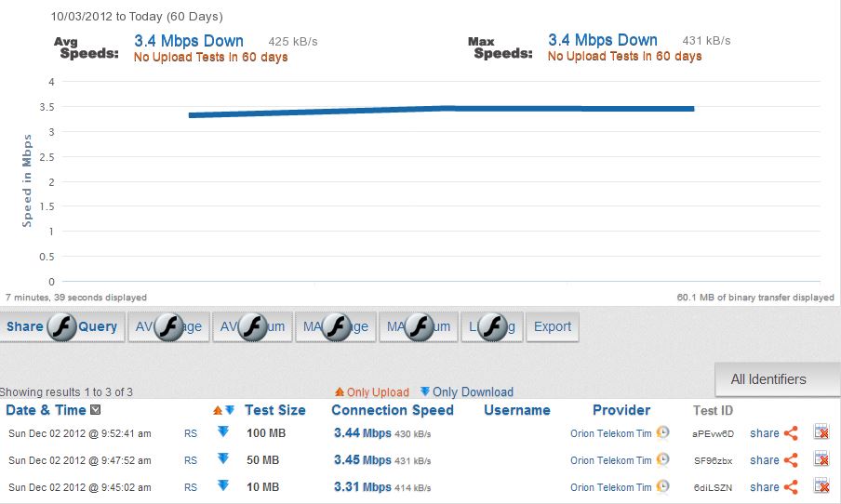Sort by Username column
The width and height of the screenshot is (841, 504).
517,410
